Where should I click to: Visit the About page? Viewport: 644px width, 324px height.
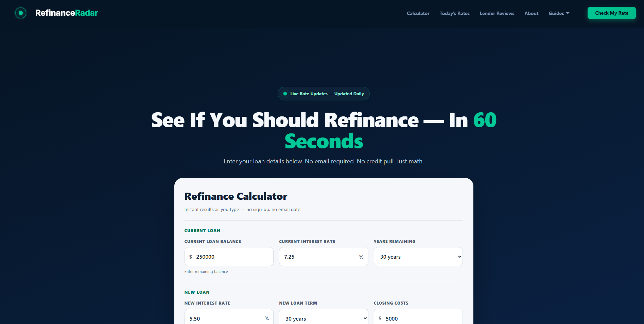pos(531,13)
